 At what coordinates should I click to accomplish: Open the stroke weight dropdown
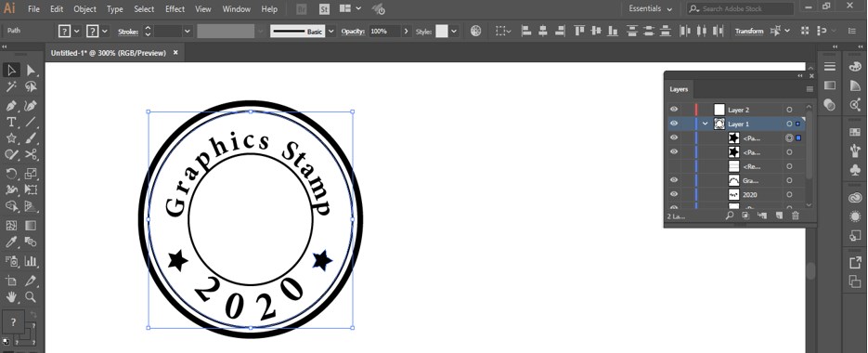pos(188,32)
